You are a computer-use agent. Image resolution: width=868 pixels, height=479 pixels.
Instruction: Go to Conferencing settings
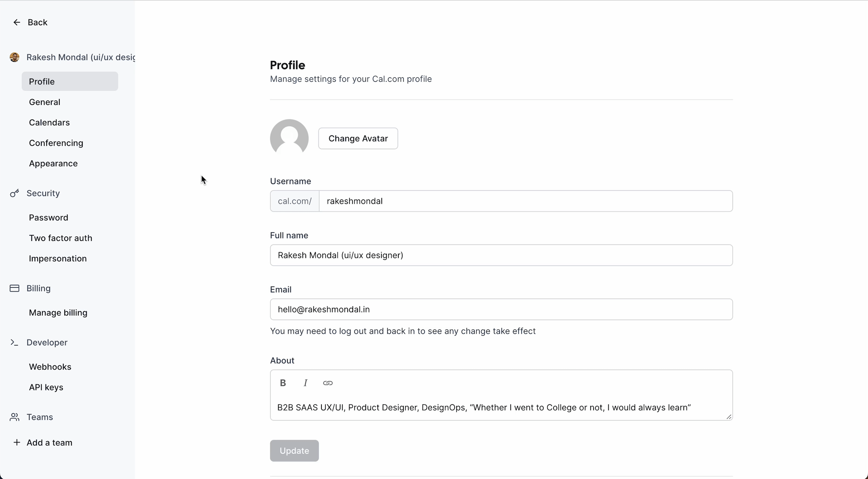56,143
